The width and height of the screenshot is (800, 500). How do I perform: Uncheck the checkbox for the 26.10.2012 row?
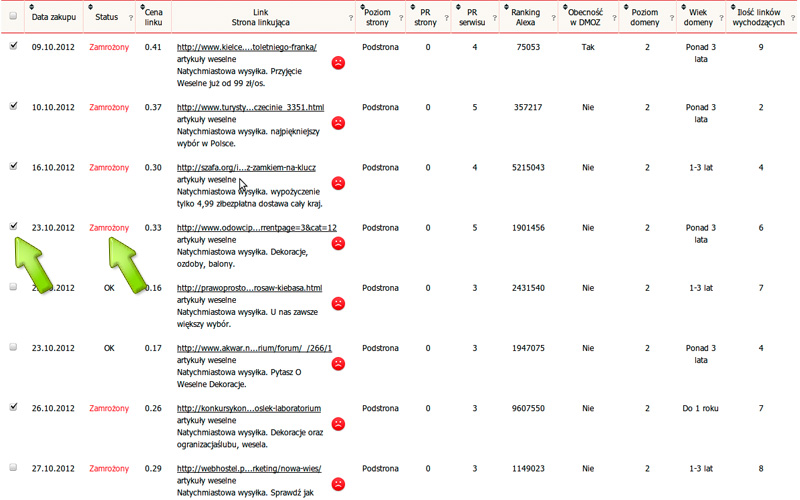13,407
